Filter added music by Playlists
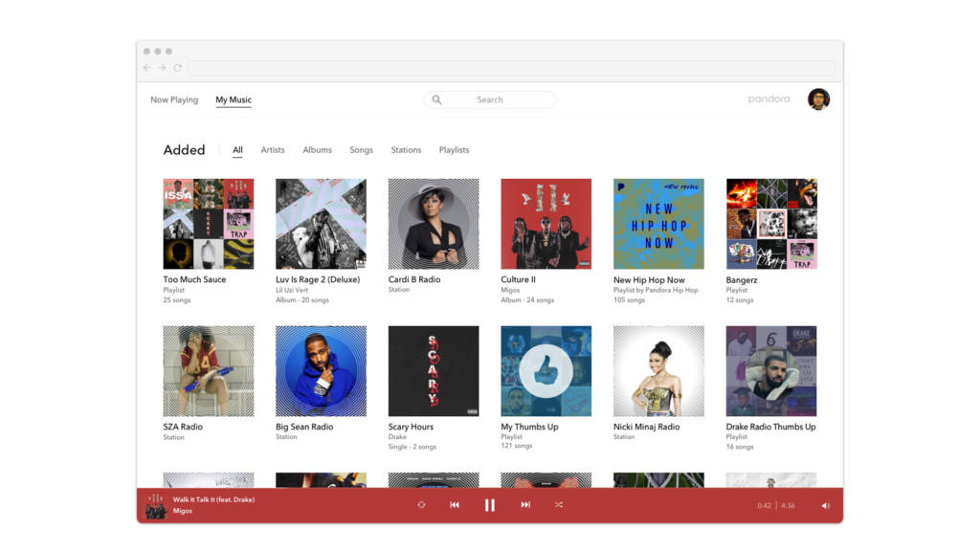The height and width of the screenshot is (551, 980). tap(454, 150)
